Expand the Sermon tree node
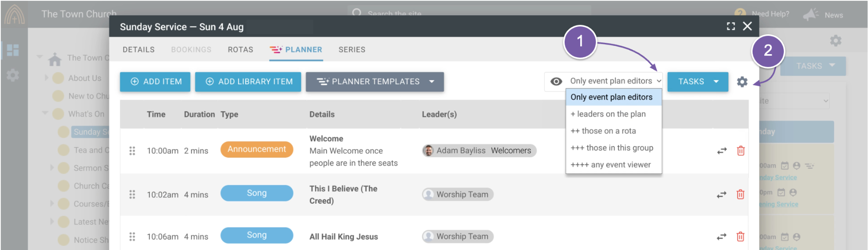868x250 pixels. [x=52, y=168]
